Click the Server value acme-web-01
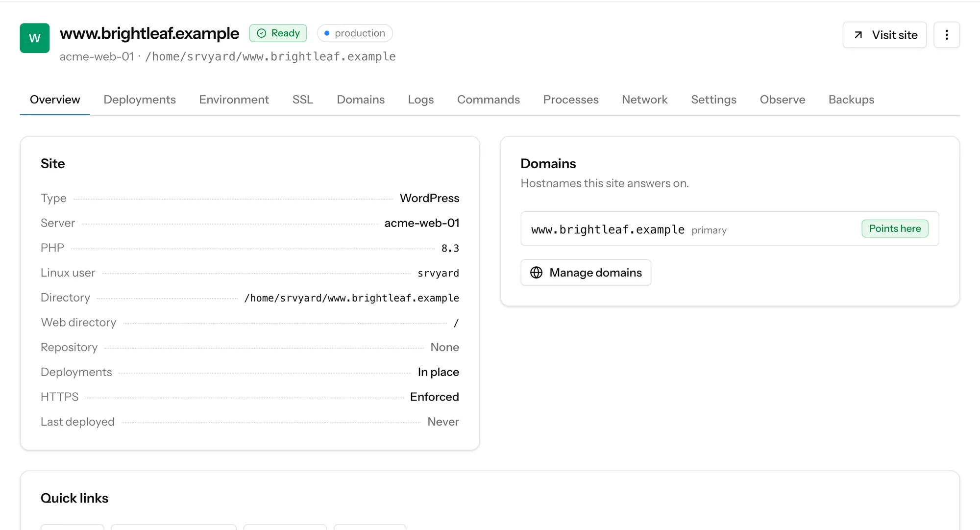 point(422,223)
